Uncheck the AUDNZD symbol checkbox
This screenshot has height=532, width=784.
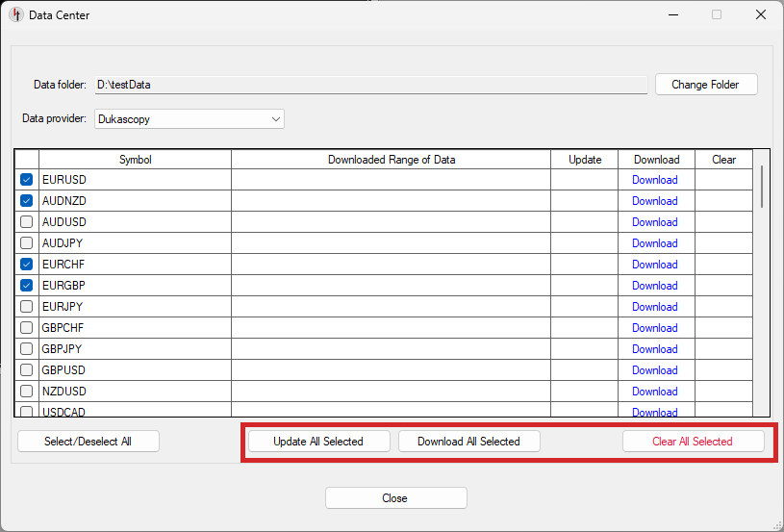point(27,201)
